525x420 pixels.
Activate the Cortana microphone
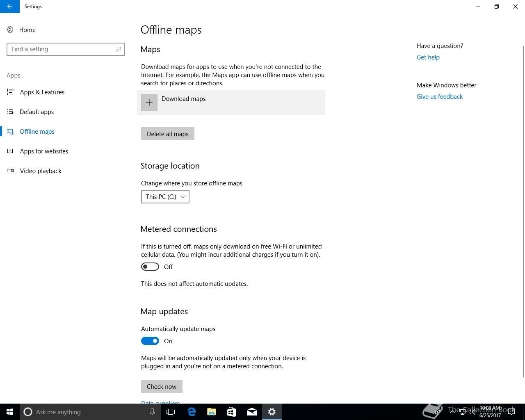coord(152,412)
